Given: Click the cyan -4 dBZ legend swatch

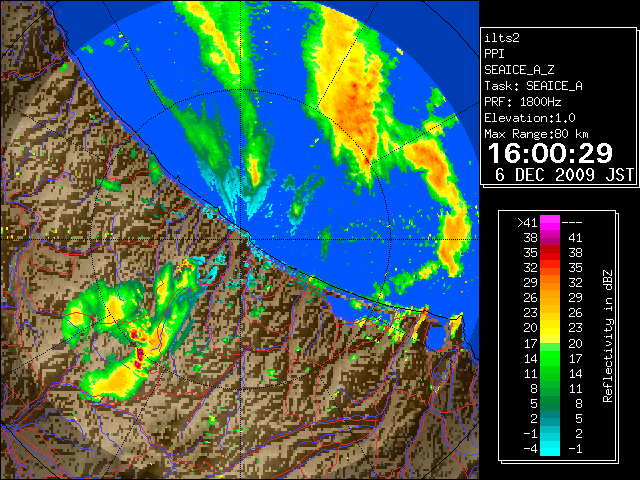Looking at the screenshot, I should 550,448.
